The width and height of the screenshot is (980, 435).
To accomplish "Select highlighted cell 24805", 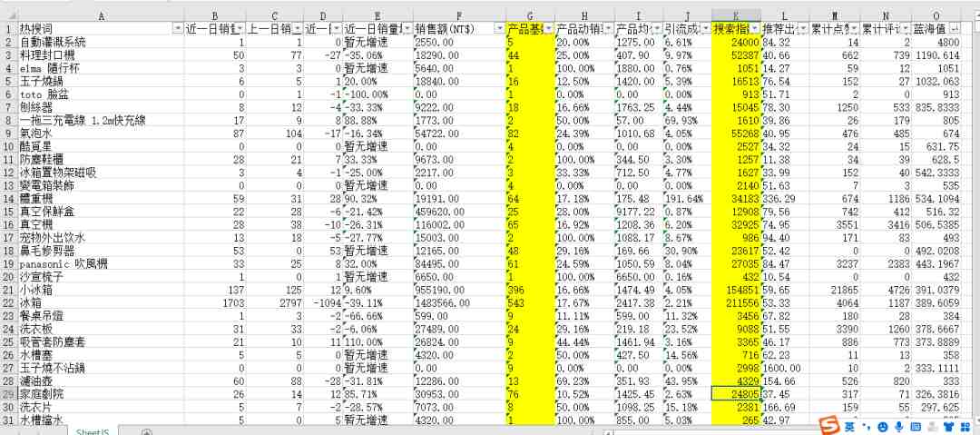I will [736, 394].
